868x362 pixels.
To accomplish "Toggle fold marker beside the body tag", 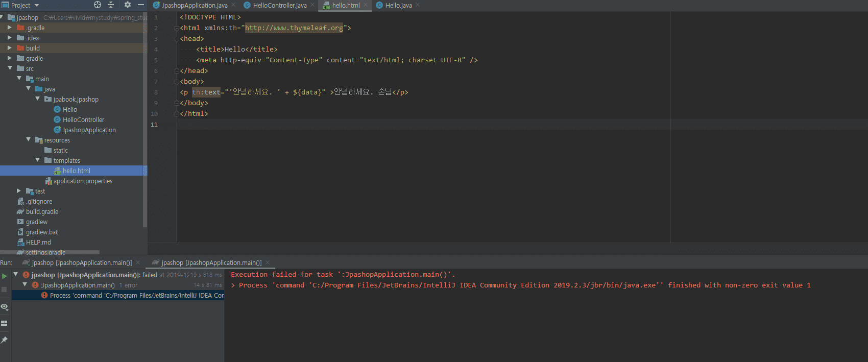I will point(177,82).
